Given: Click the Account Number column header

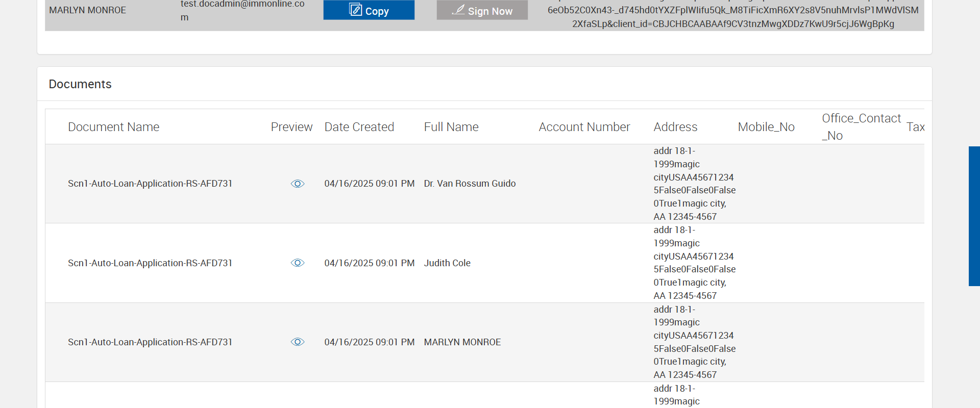Looking at the screenshot, I should pos(584,127).
